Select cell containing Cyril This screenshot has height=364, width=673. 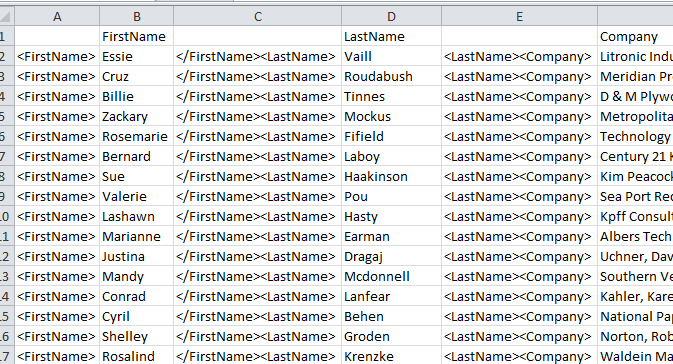(x=136, y=316)
